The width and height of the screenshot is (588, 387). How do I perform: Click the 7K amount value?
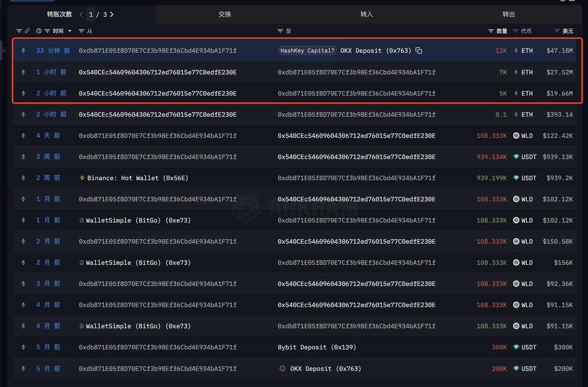click(x=503, y=72)
